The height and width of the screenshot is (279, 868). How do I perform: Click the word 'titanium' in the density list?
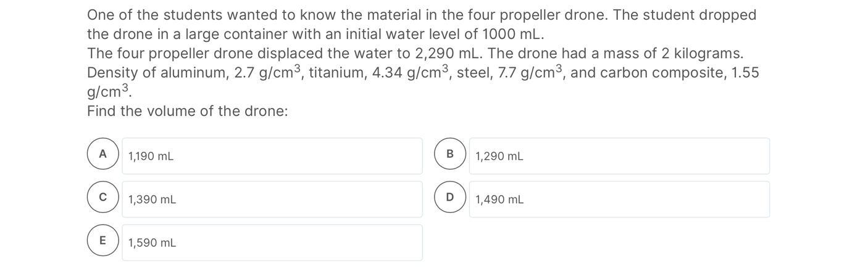point(336,73)
